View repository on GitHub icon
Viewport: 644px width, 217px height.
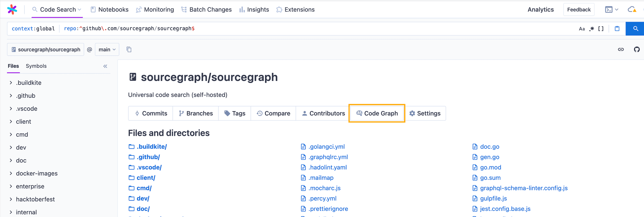[637, 49]
